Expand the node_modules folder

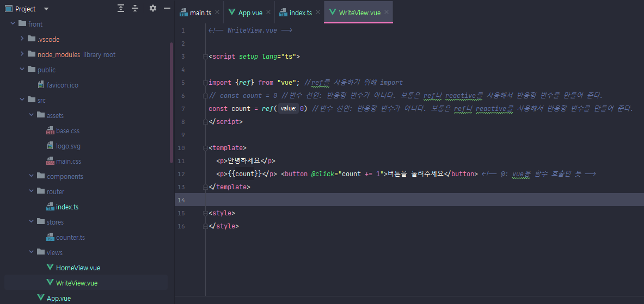point(22,54)
